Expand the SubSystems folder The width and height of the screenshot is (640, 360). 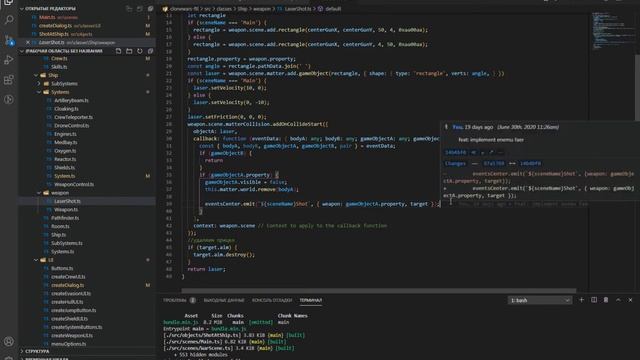click(x=39, y=84)
